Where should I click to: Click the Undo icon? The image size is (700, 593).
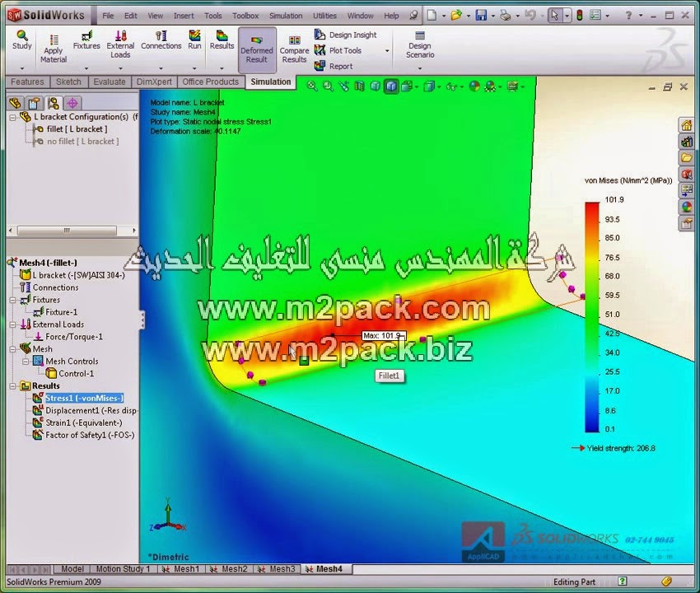click(530, 16)
